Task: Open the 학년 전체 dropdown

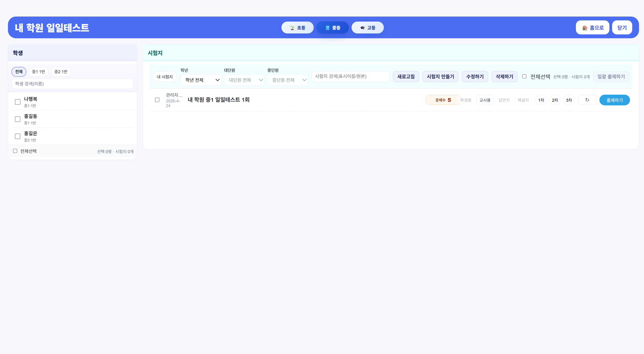Action: click(201, 80)
